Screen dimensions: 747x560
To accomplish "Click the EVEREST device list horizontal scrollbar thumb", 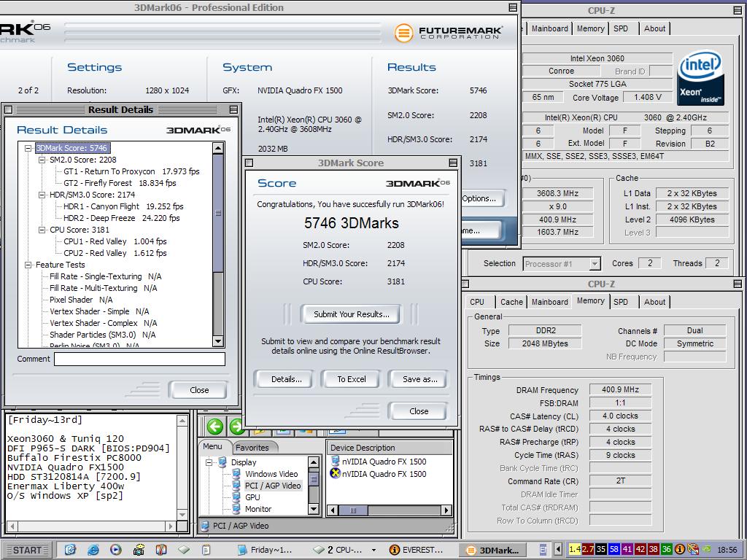I will pyautogui.click(x=353, y=510).
